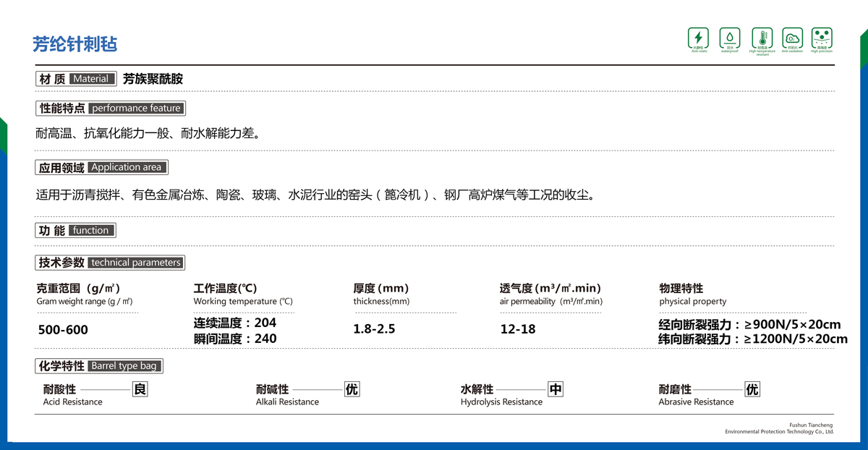Viewport: 868px width, 450px height.
Task: Click the 优 rating box for Abrasive Resistance
Action: [x=752, y=389]
